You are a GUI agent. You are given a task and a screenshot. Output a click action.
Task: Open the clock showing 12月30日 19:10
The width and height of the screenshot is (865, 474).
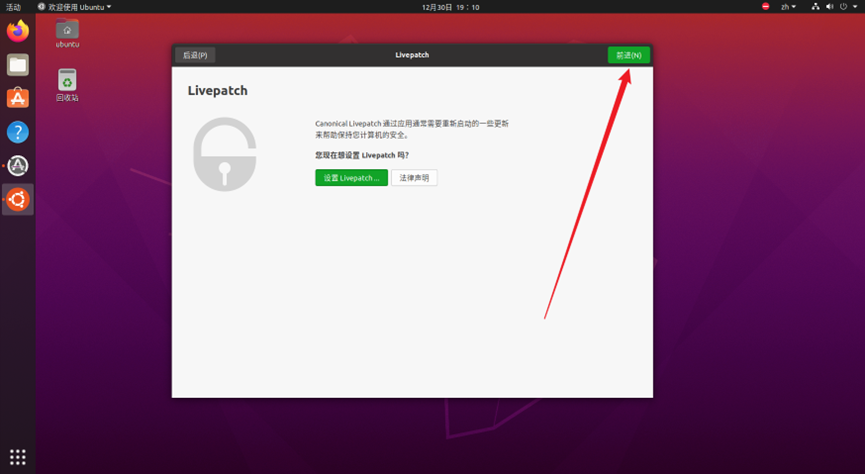pyautogui.click(x=451, y=7)
